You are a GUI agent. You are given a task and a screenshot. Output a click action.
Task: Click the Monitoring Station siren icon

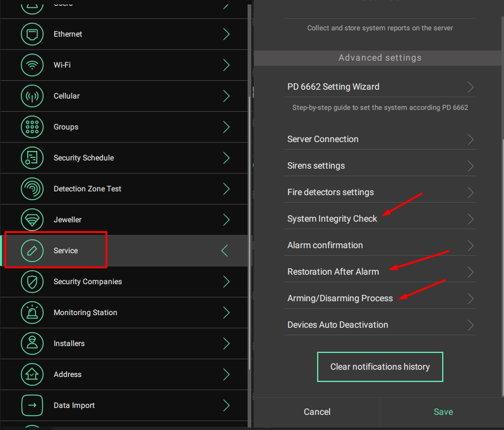click(x=32, y=313)
